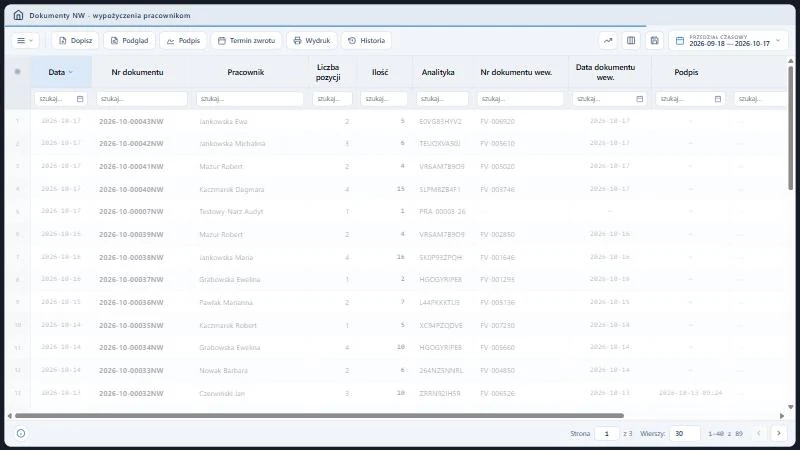Sort by Liczba pozycji column header
Viewport: 800px width, 450px height.
click(x=328, y=72)
